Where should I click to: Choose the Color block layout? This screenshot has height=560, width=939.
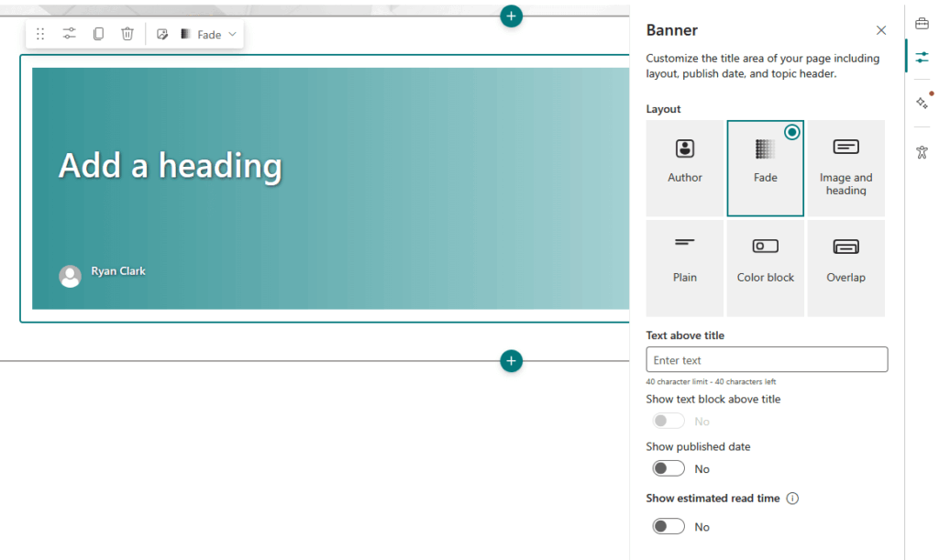(766, 268)
